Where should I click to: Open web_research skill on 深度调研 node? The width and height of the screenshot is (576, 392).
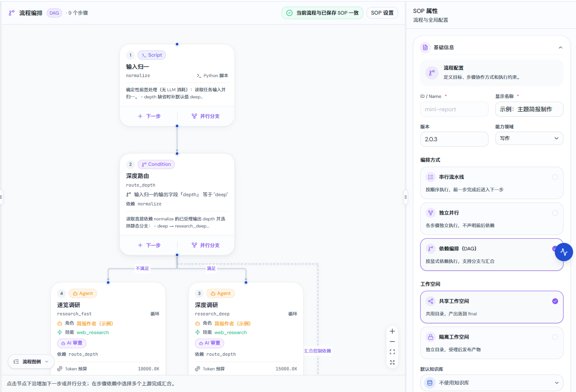point(231,332)
